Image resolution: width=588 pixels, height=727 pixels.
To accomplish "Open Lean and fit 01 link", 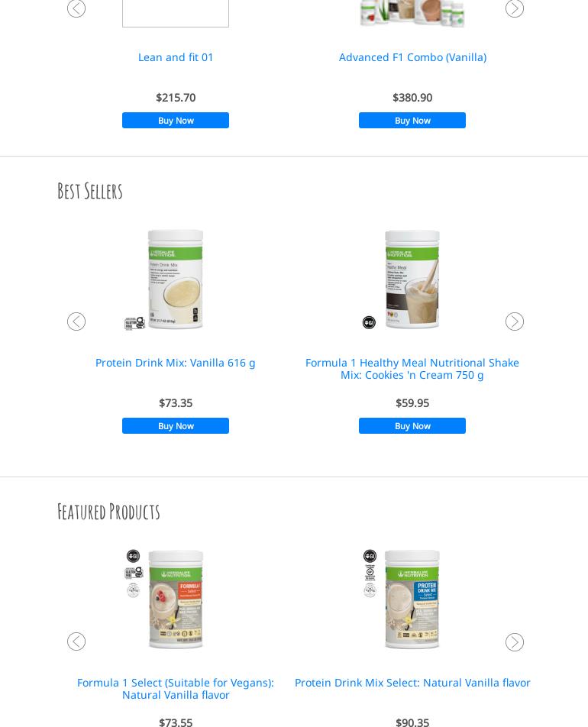I will (176, 57).
